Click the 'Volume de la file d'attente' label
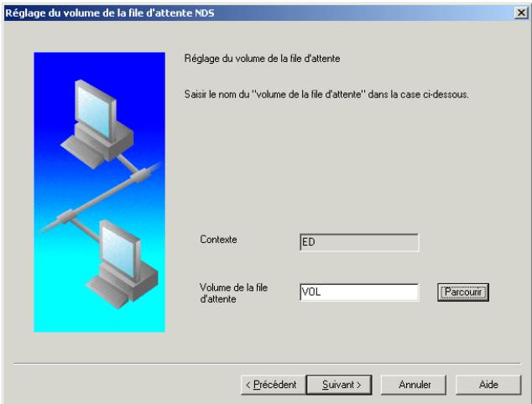The width and height of the screenshot is (532, 404). point(233,293)
